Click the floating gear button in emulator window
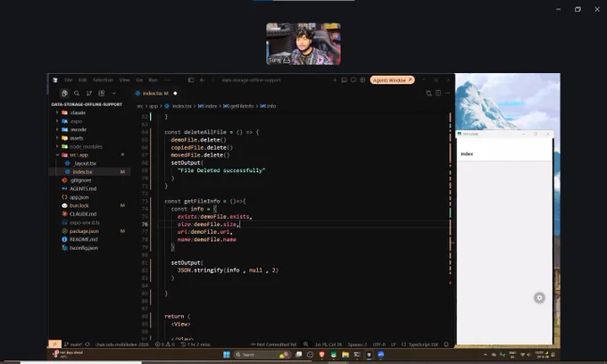The height and width of the screenshot is (364, 607). [x=539, y=297]
